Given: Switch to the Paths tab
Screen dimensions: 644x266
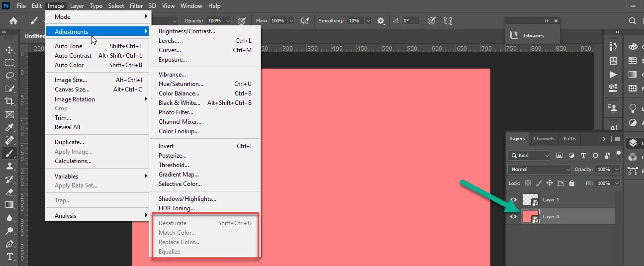Looking at the screenshot, I should pos(570,139).
